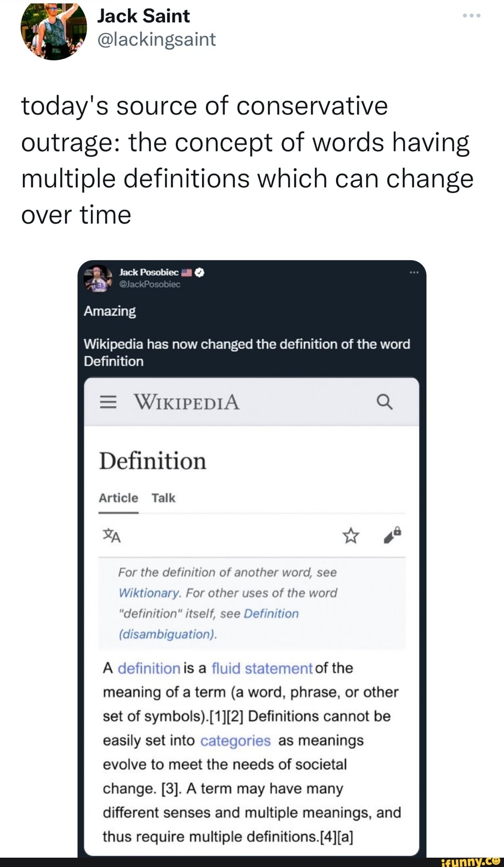504x867 pixels.
Task: Follow the 'categories' link
Action: click(x=235, y=740)
